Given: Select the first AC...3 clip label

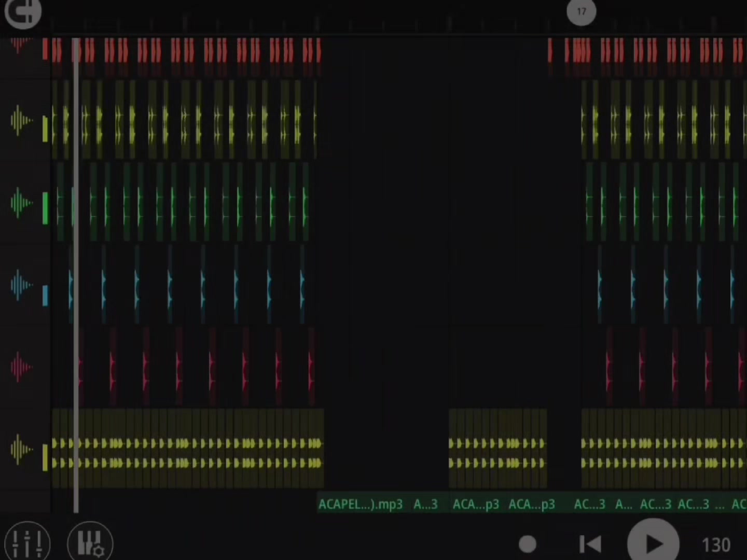Looking at the screenshot, I should 589,504.
